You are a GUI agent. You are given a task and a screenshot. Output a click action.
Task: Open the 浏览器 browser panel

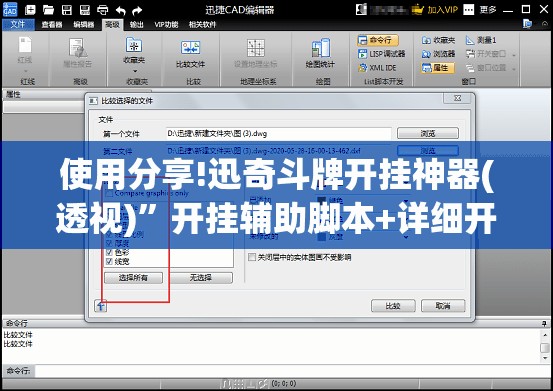pyautogui.click(x=438, y=54)
